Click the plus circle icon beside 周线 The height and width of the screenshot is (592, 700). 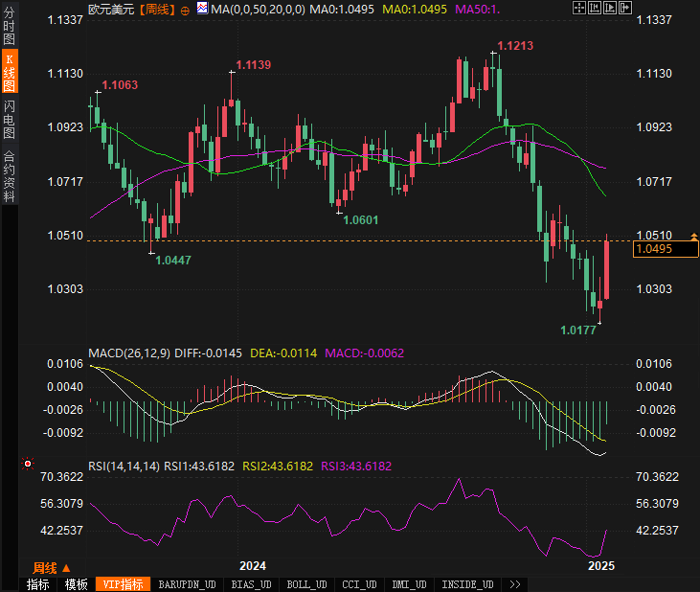point(185,10)
